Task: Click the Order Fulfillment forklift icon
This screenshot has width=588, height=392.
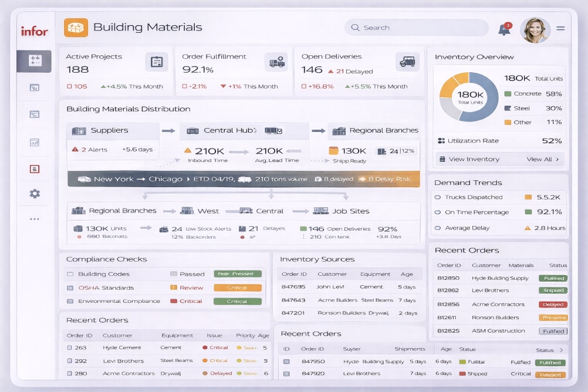Action: [275, 61]
